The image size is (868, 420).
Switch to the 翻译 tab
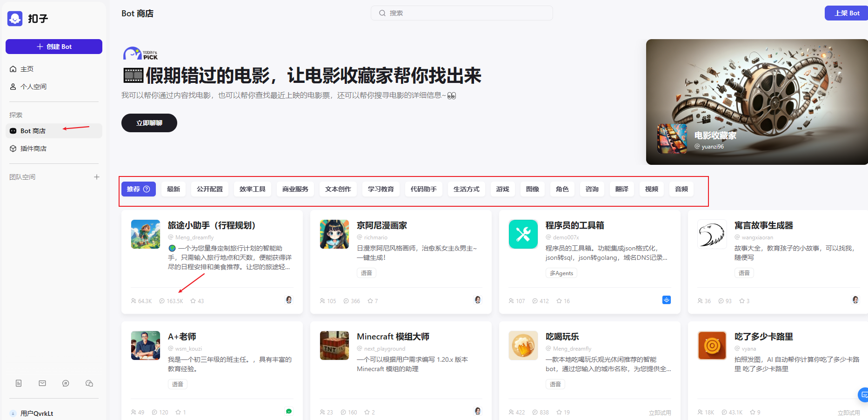click(x=622, y=189)
